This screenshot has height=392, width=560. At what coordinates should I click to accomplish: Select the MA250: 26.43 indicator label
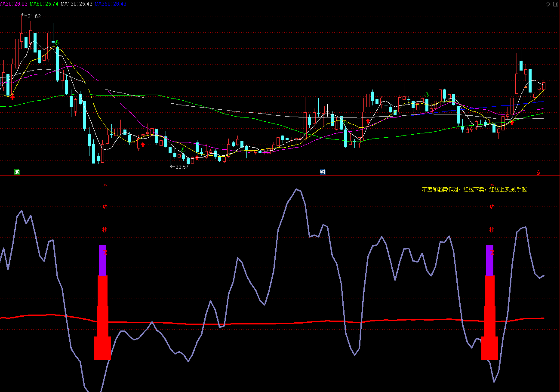111,4
